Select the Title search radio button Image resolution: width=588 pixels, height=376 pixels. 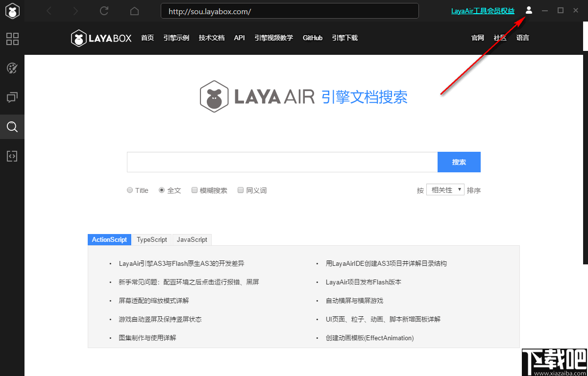point(130,190)
